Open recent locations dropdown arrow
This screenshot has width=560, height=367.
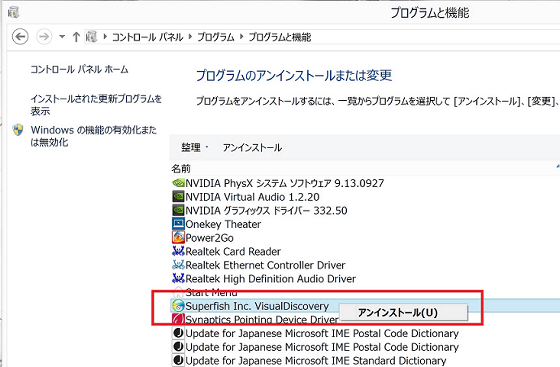(x=62, y=36)
